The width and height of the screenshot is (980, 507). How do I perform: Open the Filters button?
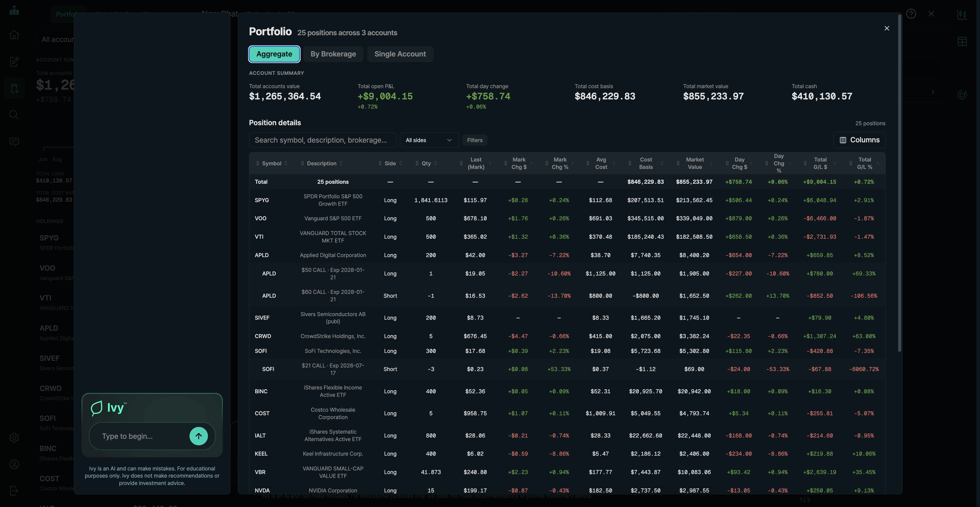click(475, 140)
